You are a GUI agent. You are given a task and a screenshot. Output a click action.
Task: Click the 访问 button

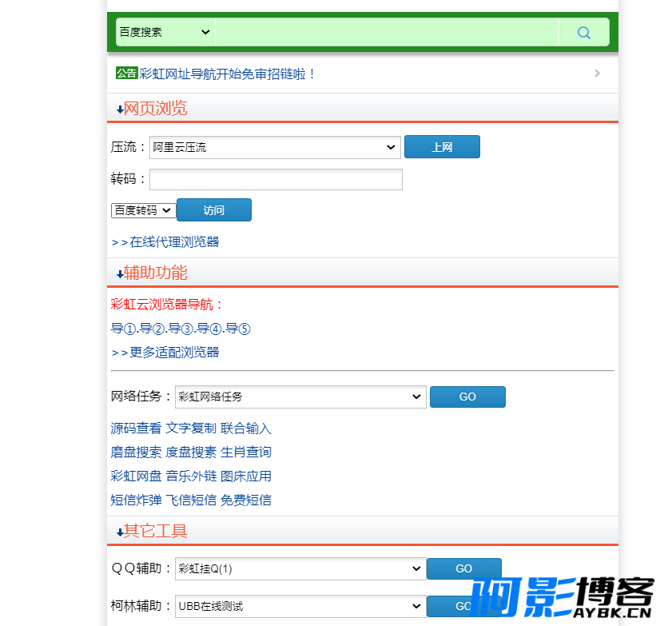[214, 210]
